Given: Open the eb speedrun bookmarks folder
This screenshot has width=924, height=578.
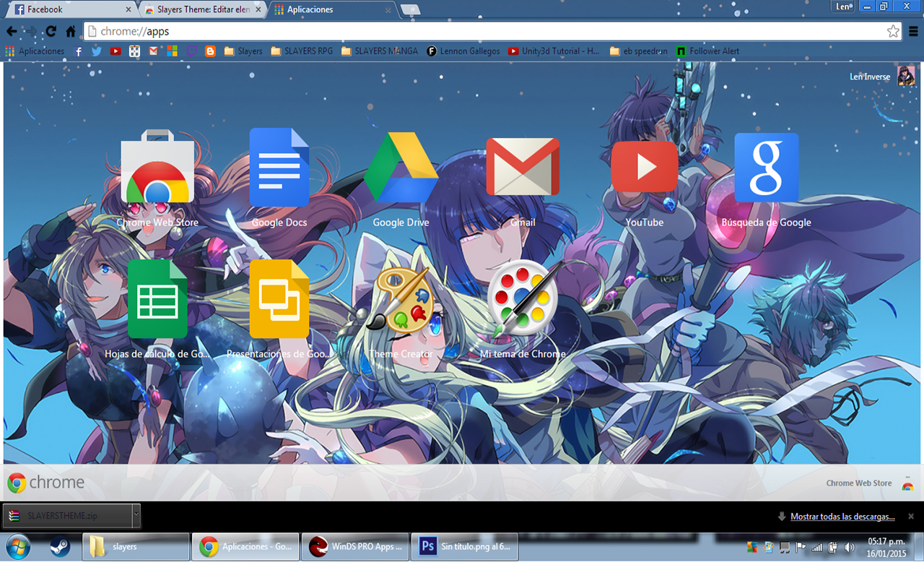Looking at the screenshot, I should tap(638, 51).
